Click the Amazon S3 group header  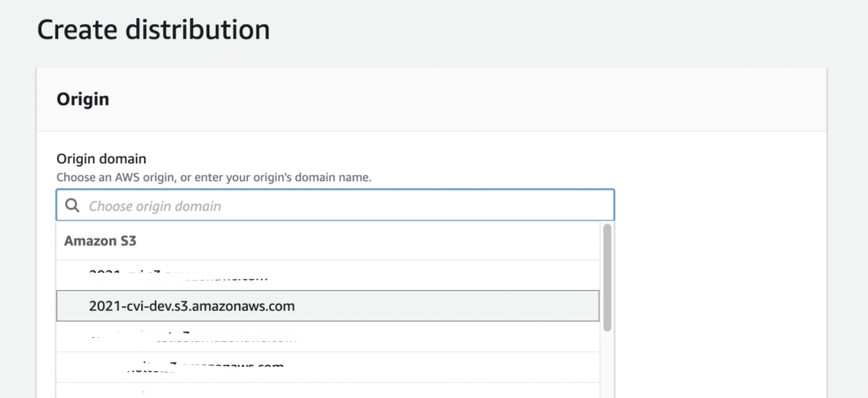pyautogui.click(x=100, y=241)
